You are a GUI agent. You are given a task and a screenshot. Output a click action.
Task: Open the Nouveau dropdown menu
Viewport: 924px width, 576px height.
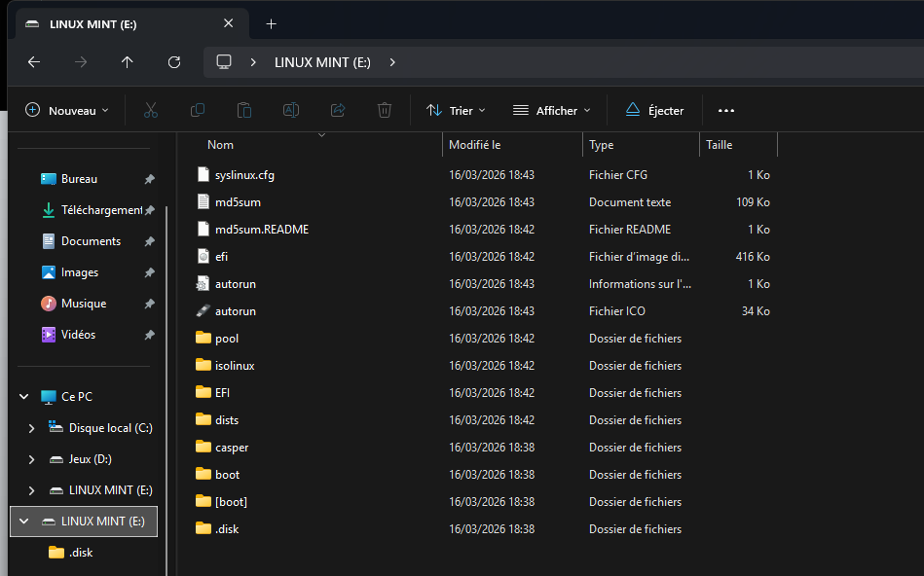(67, 111)
